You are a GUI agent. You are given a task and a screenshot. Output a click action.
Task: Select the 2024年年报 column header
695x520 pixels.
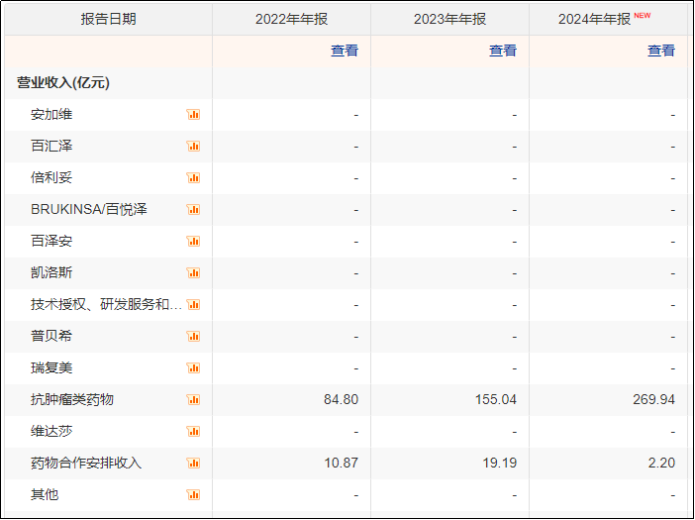pos(609,19)
